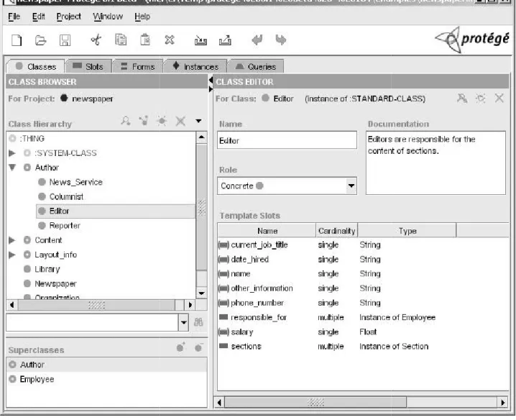Click class hierarchy scrollbar down arrow
This screenshot has height=420, width=516.
click(201, 293)
